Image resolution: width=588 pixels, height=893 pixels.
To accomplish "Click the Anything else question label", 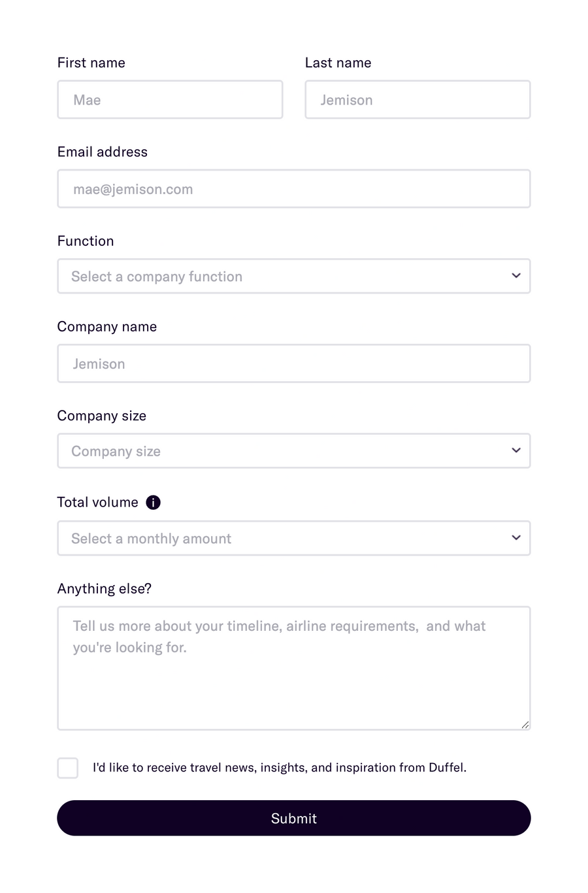I will click(104, 588).
